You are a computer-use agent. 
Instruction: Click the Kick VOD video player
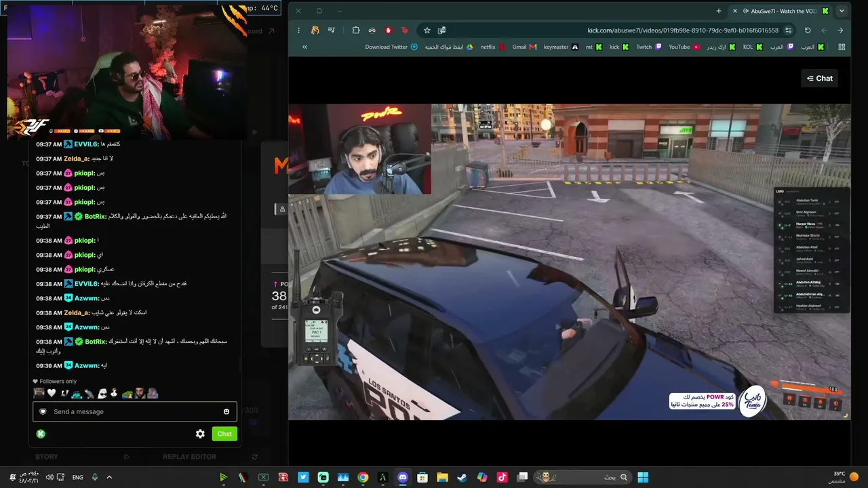570,262
